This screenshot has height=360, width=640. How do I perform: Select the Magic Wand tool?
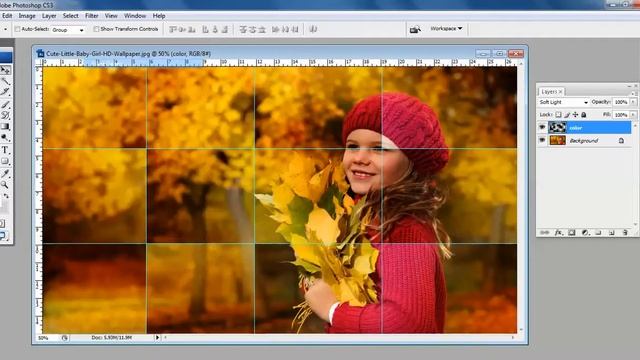click(x=5, y=81)
